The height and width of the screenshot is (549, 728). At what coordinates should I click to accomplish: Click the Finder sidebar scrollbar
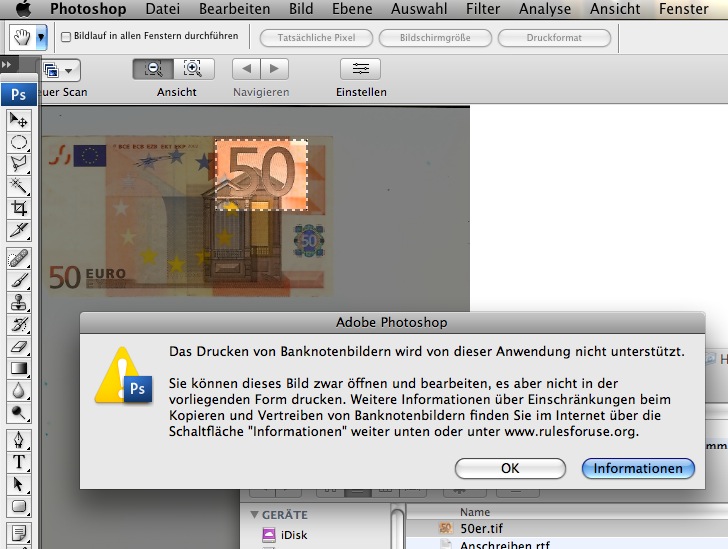(397, 529)
